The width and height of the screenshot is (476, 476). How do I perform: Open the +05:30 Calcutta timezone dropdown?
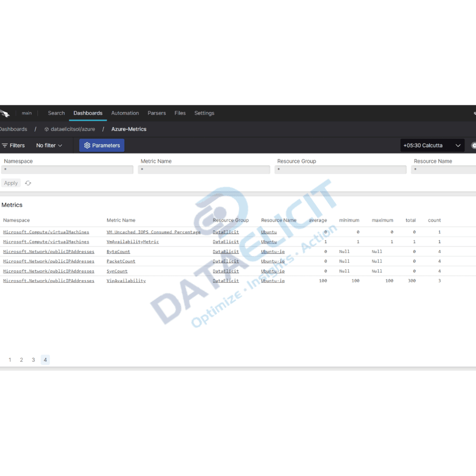click(x=432, y=145)
